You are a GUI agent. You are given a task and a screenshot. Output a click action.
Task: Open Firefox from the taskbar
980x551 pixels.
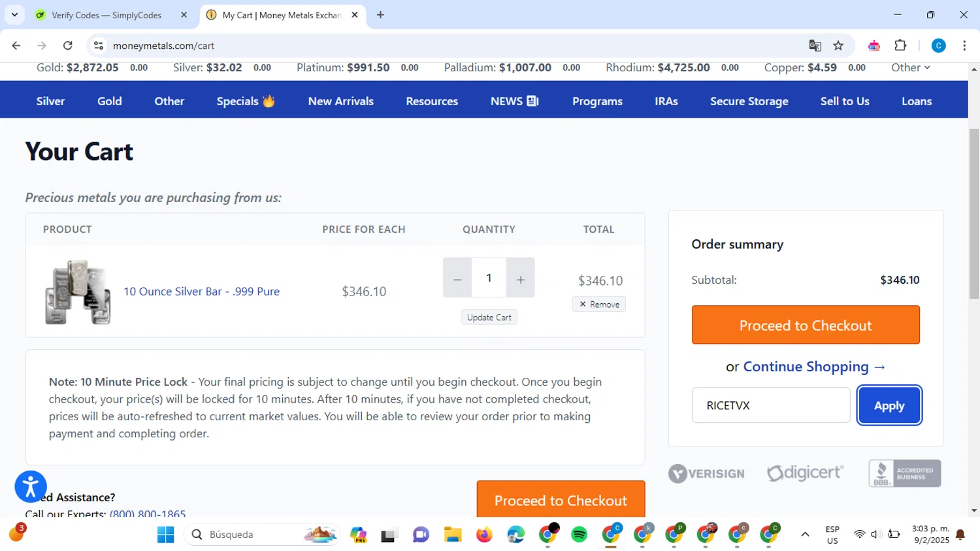click(x=484, y=535)
